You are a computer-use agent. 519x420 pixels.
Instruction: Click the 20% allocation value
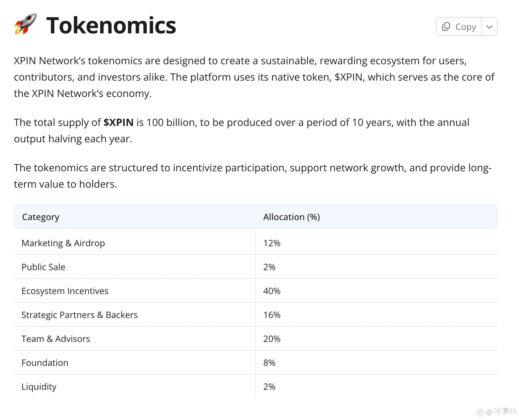pyautogui.click(x=272, y=339)
